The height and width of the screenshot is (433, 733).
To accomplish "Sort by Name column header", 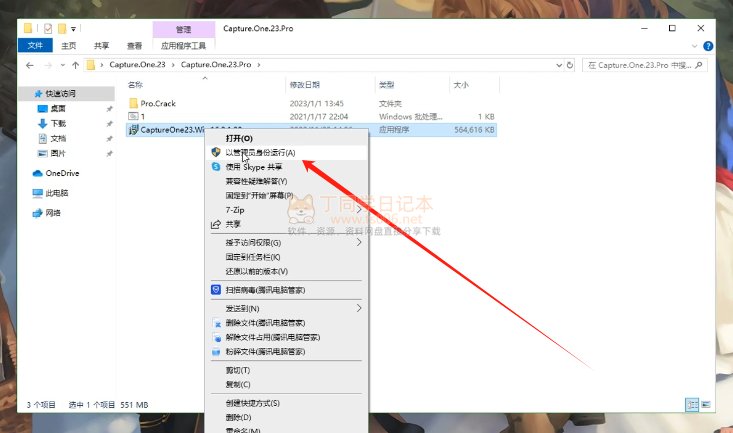I will 136,85.
